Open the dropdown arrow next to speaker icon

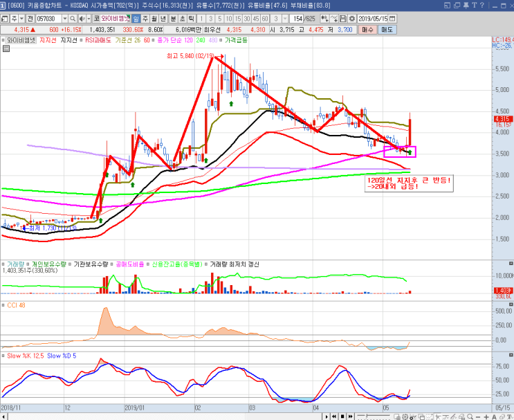tap(89, 19)
